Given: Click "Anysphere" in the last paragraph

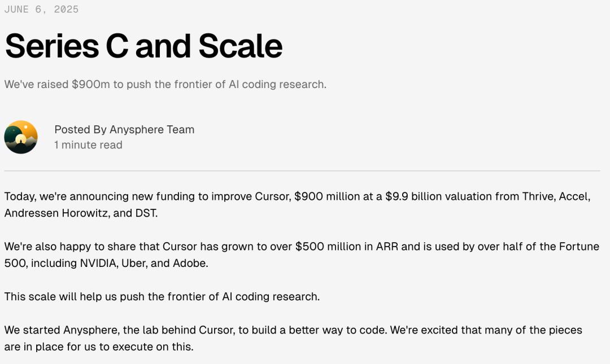Looking at the screenshot, I should tap(90, 330).
